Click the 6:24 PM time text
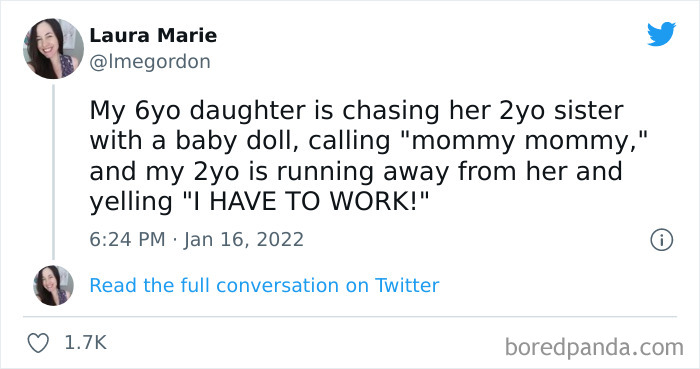This screenshot has width=700, height=369. [x=128, y=240]
